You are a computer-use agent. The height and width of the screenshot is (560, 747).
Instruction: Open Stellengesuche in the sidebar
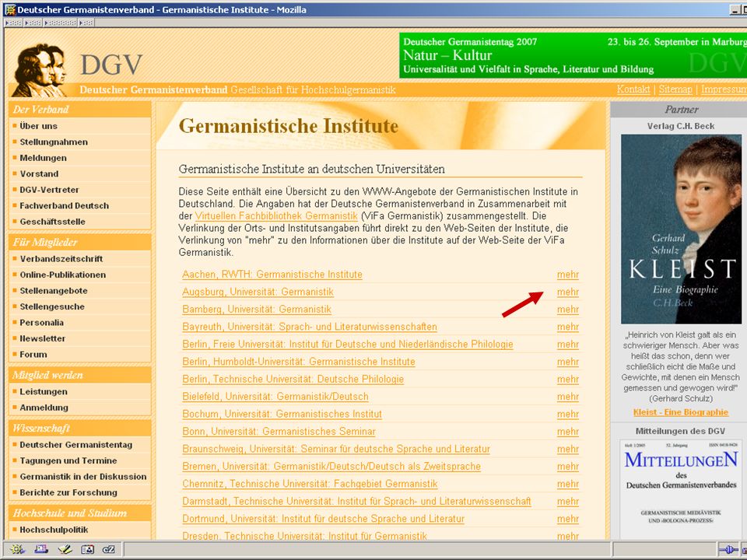click(x=52, y=306)
